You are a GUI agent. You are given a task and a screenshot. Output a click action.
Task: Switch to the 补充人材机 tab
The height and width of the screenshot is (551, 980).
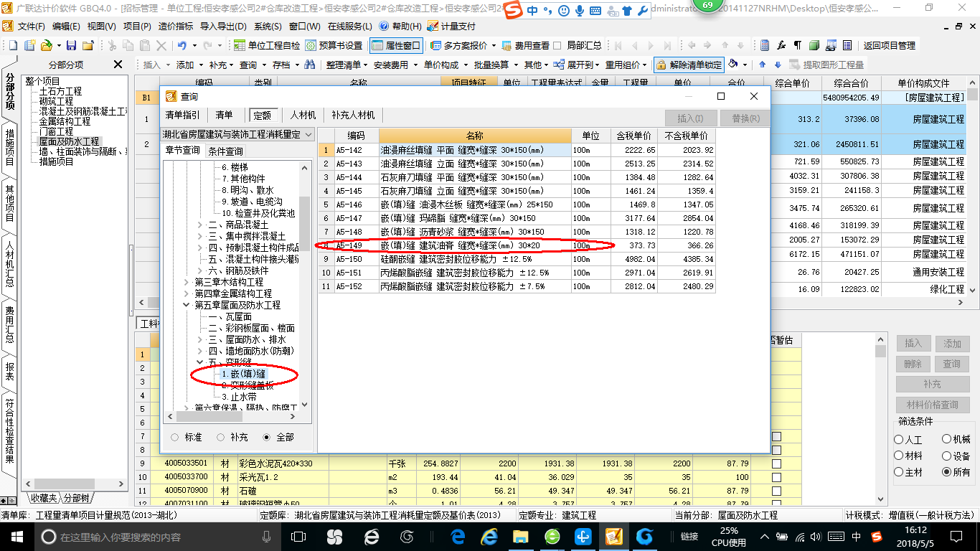pyautogui.click(x=353, y=115)
